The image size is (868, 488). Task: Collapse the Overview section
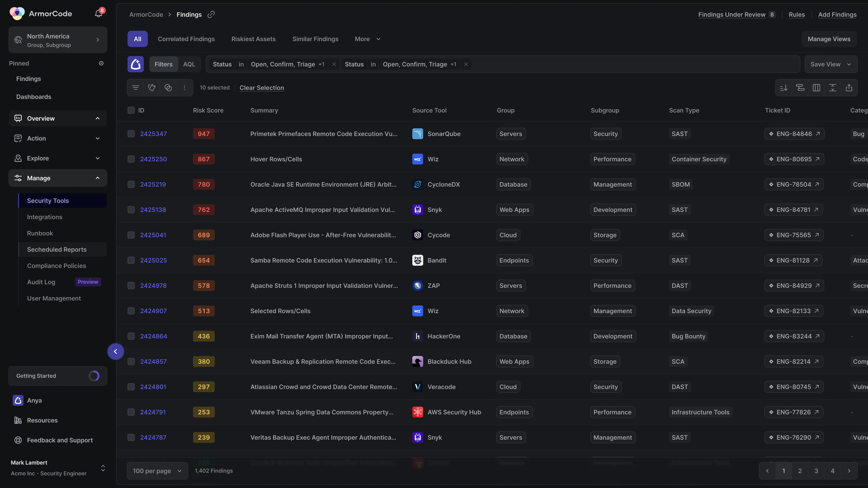[58, 118]
